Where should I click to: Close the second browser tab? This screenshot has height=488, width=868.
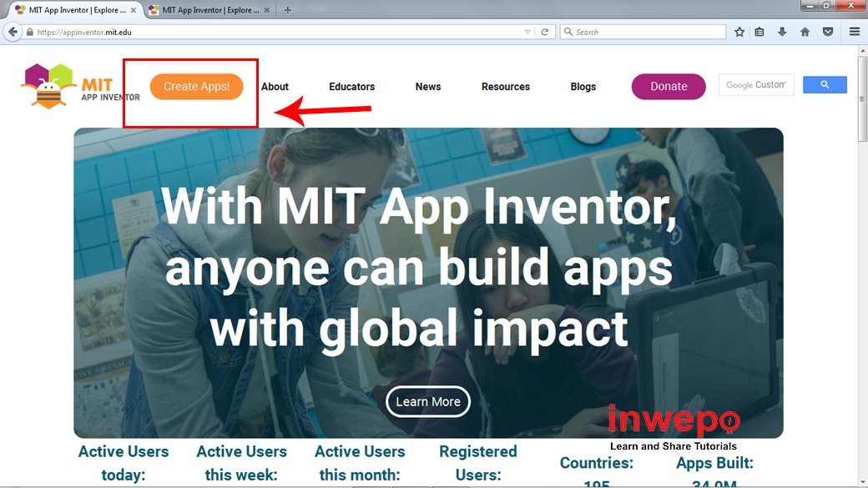(x=267, y=10)
